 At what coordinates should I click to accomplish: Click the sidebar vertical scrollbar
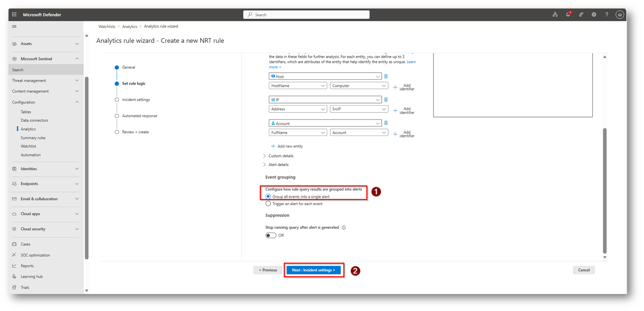(x=87, y=168)
